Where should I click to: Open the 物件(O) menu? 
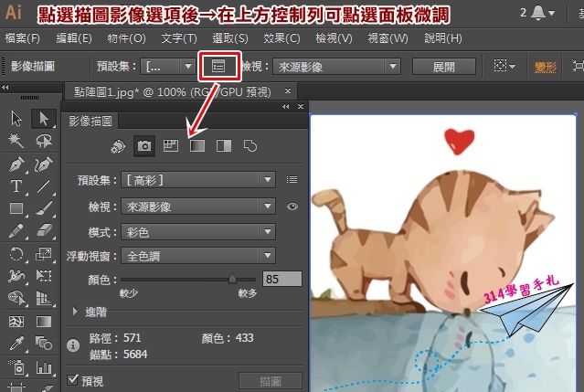[126, 38]
